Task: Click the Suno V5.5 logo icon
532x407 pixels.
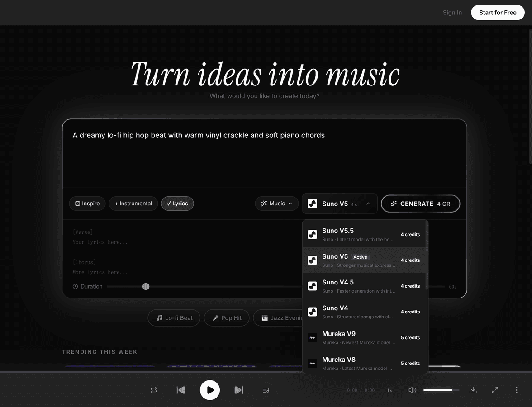Action: (x=312, y=234)
